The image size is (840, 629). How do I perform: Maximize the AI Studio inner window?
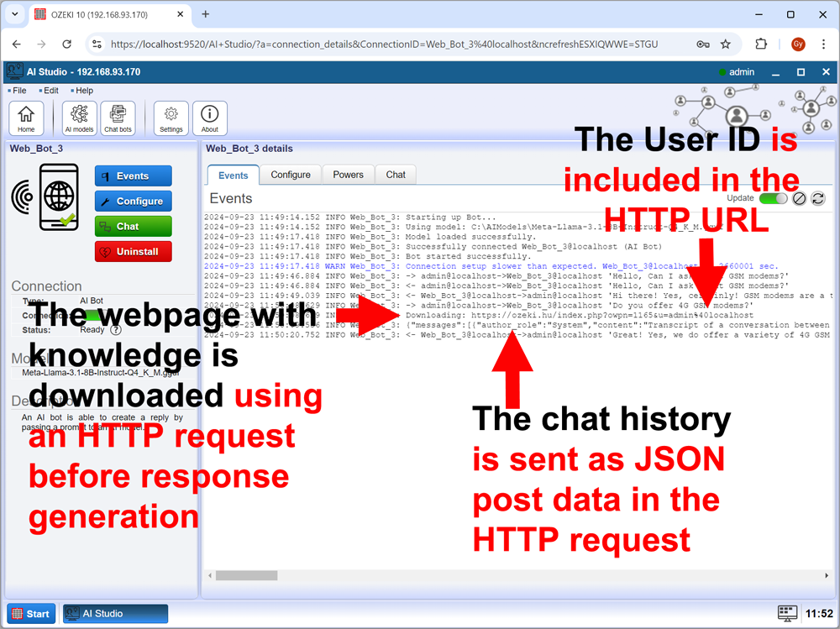[801, 71]
